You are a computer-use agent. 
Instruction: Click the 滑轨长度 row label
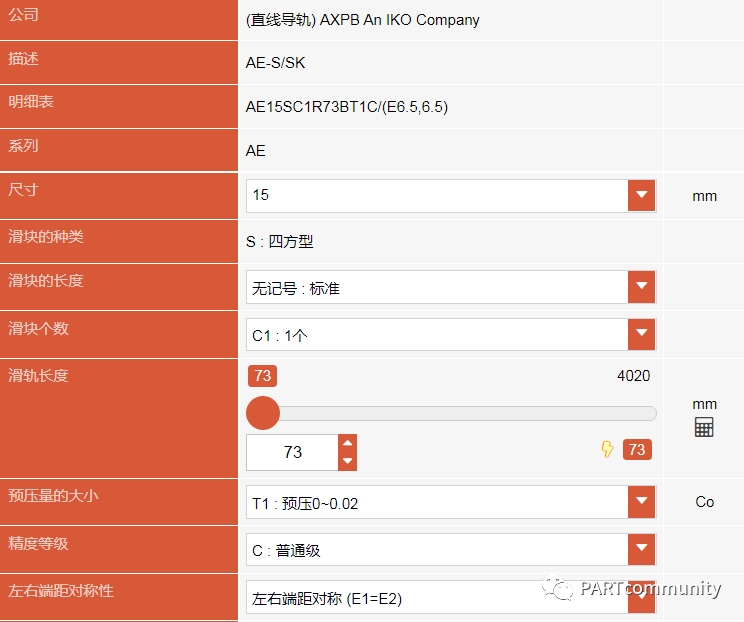coord(38,376)
